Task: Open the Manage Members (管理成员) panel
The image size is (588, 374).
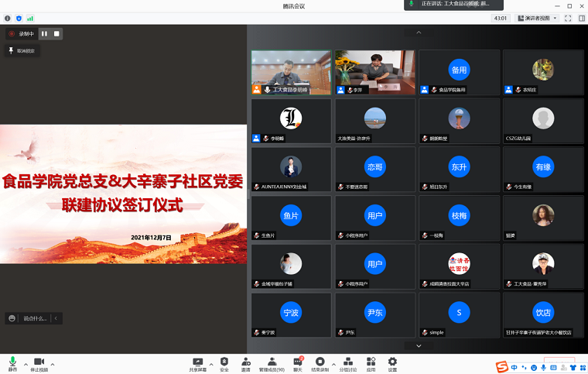Action: point(272,362)
